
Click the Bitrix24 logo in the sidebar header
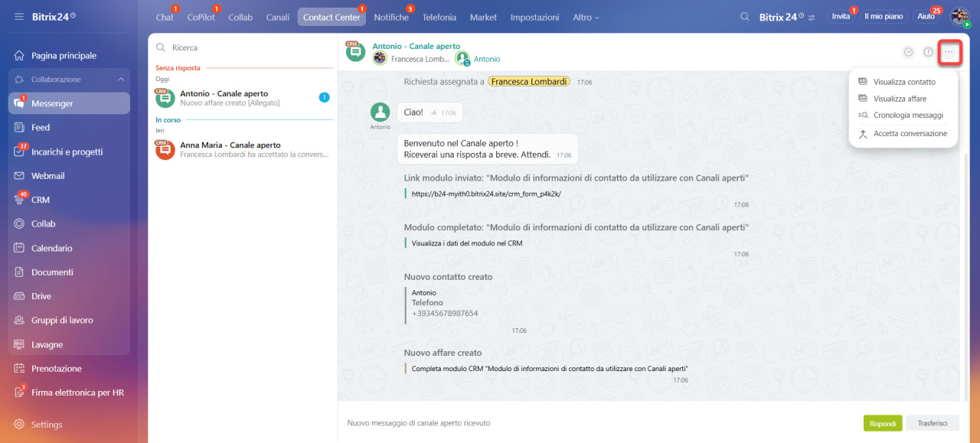click(x=53, y=17)
